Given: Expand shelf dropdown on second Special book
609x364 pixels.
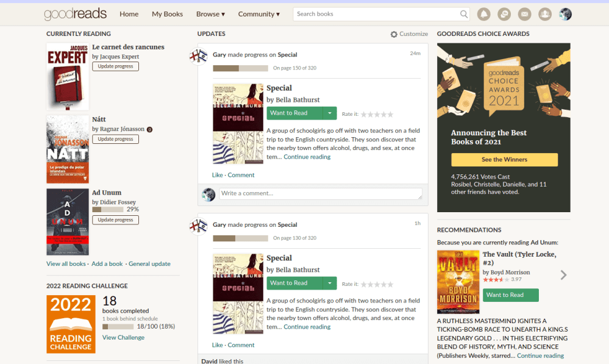Looking at the screenshot, I should [x=329, y=283].
